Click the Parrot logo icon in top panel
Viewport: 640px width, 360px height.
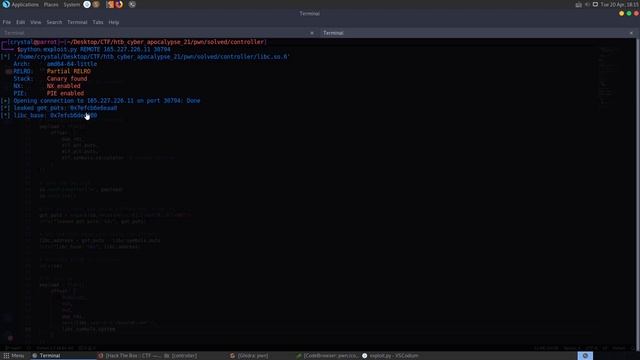click(6, 4)
